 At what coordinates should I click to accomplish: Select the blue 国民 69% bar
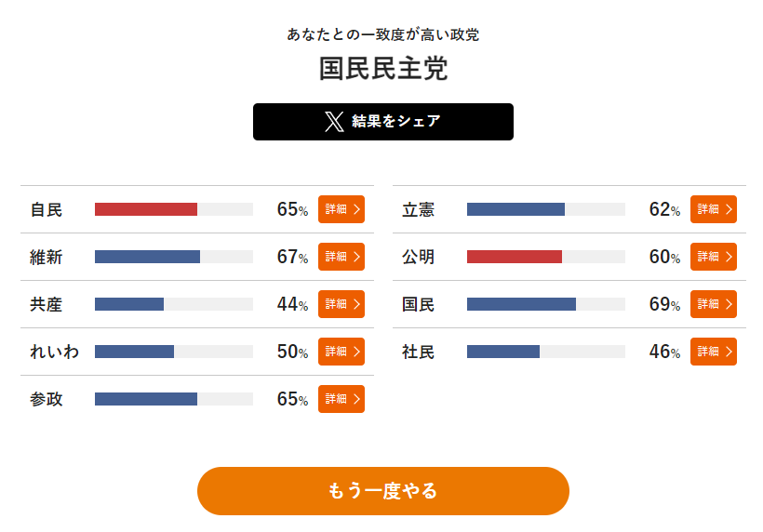[521, 304]
